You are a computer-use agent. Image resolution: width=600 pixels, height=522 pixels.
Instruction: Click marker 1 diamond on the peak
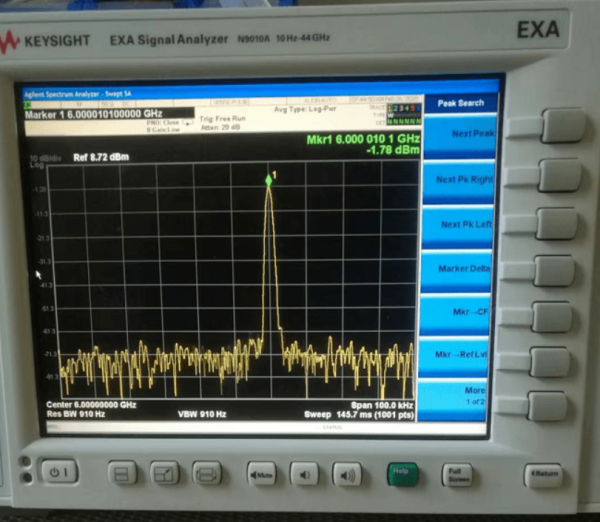[x=268, y=179]
